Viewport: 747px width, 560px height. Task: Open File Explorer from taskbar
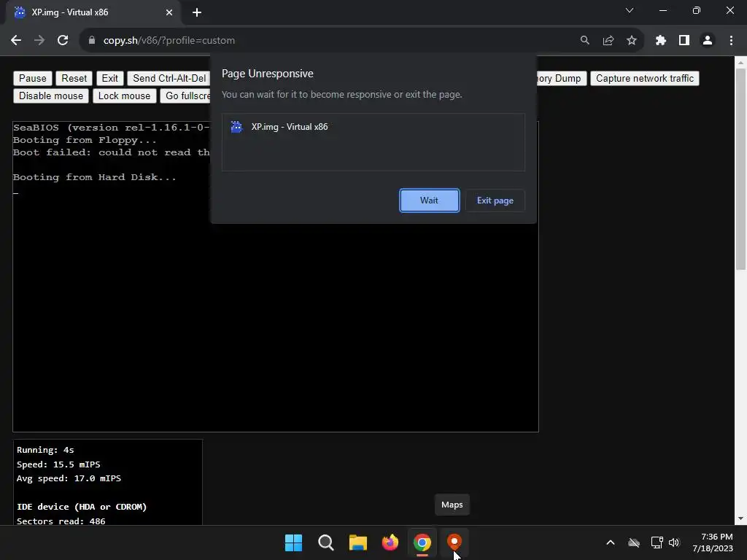point(357,542)
